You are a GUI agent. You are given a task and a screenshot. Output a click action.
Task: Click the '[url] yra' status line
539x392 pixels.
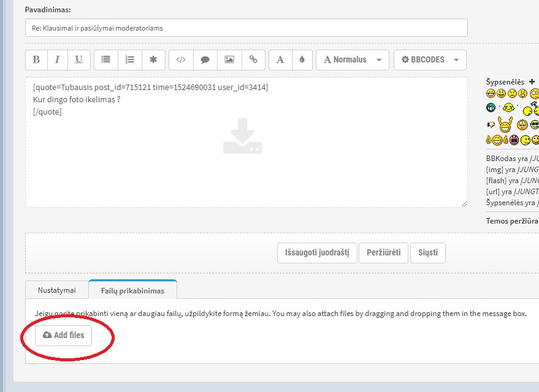click(x=512, y=192)
